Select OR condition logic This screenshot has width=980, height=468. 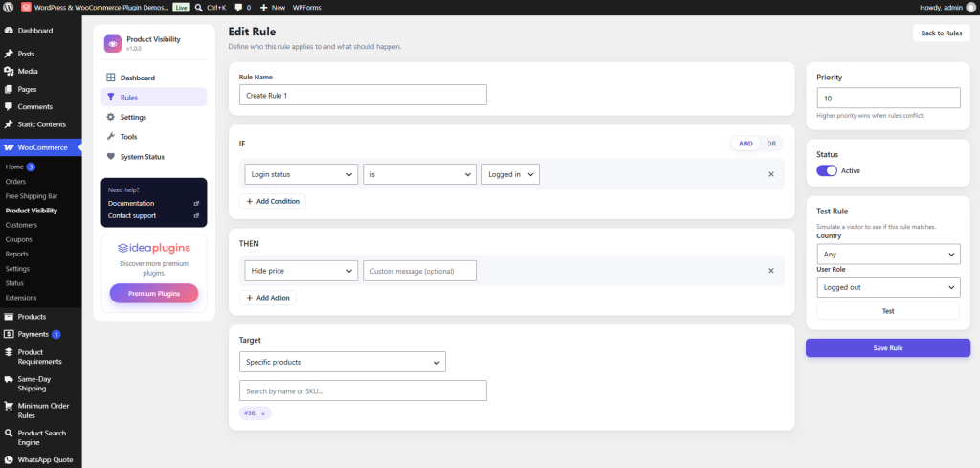[771, 144]
